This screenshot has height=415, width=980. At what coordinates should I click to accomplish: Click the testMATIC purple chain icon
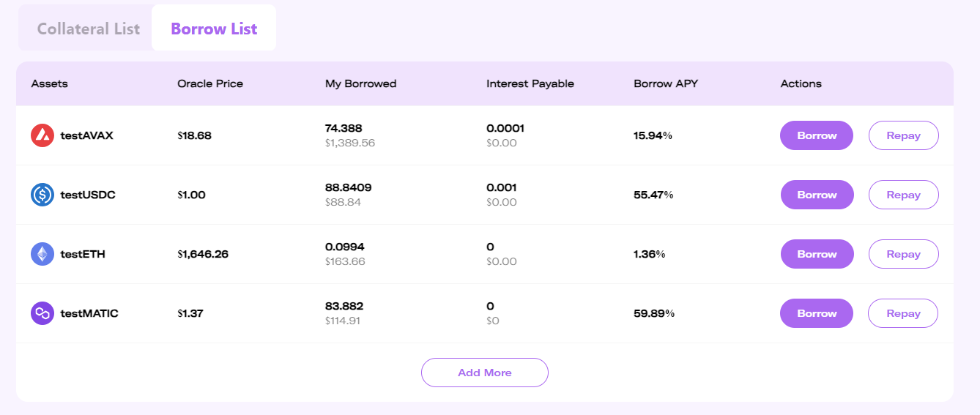tap(42, 313)
